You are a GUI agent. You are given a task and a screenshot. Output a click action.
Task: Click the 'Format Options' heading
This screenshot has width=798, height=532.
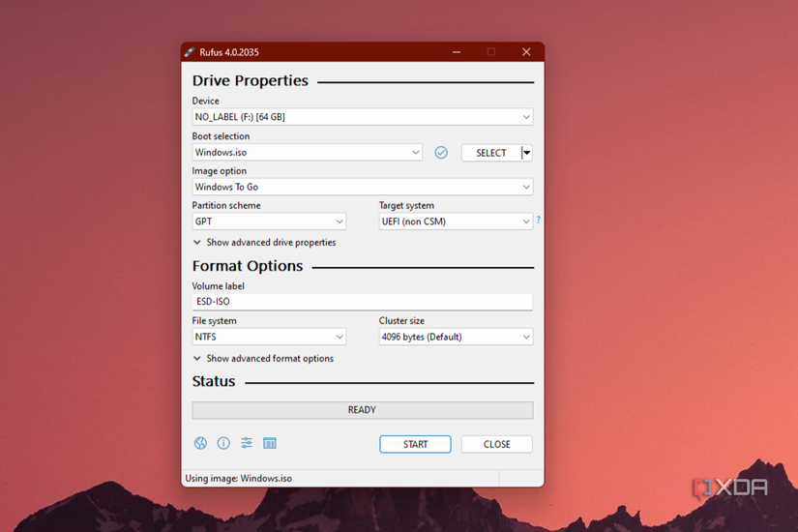tap(248, 266)
